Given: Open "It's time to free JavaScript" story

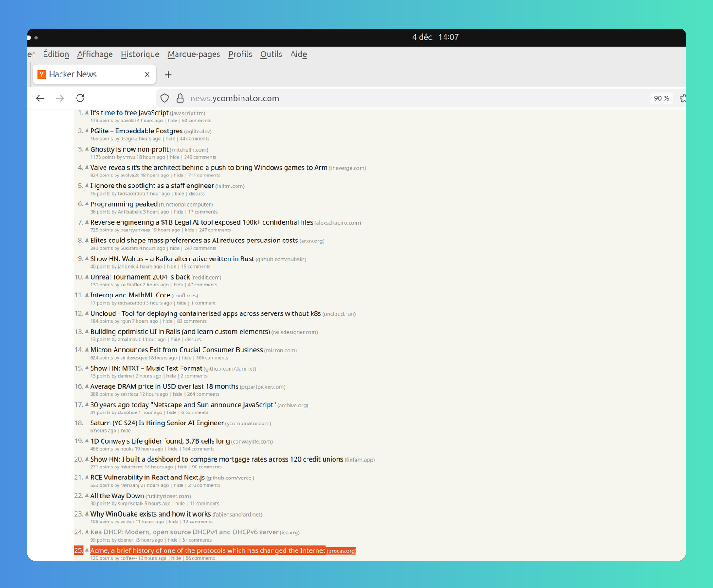Looking at the screenshot, I should click(x=129, y=113).
